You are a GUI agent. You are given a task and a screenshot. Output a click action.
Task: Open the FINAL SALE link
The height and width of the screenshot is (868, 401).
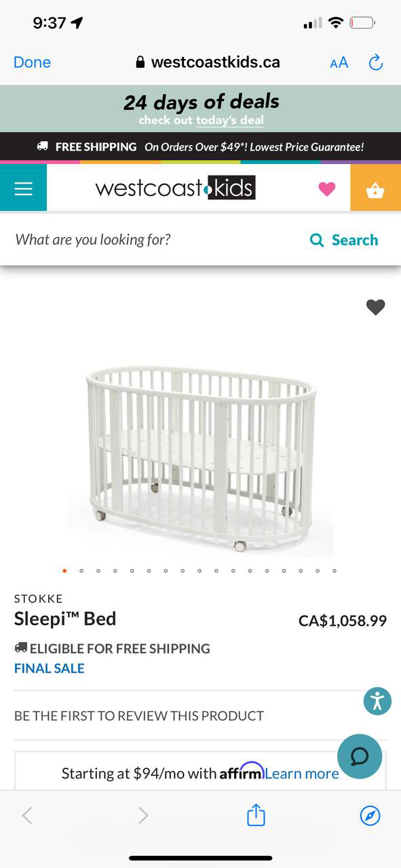49,668
